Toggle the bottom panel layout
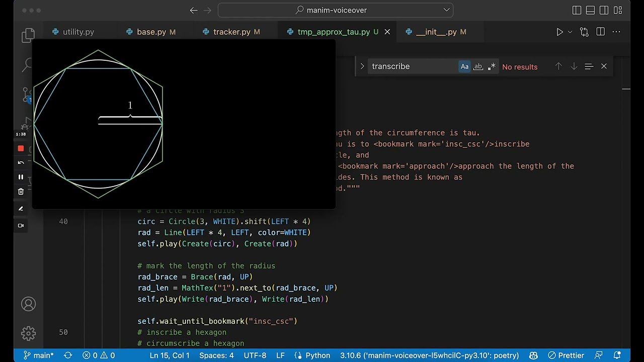The image size is (644, 362). (591, 10)
